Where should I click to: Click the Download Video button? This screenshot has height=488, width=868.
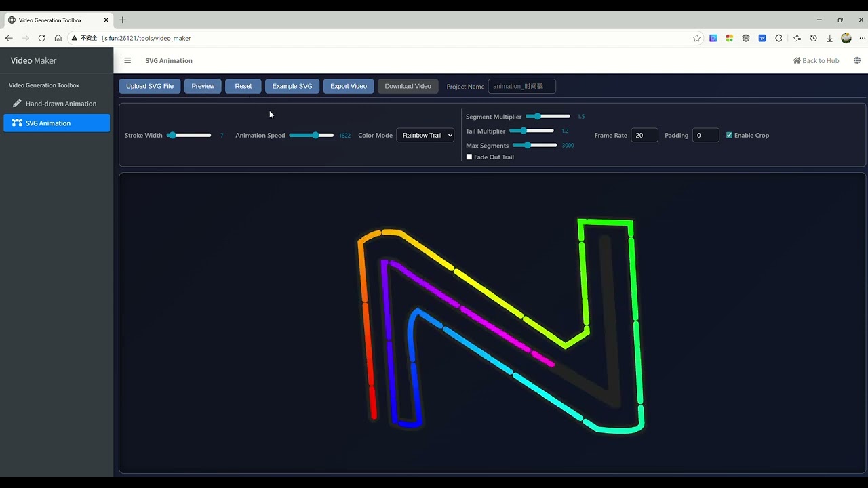click(408, 86)
